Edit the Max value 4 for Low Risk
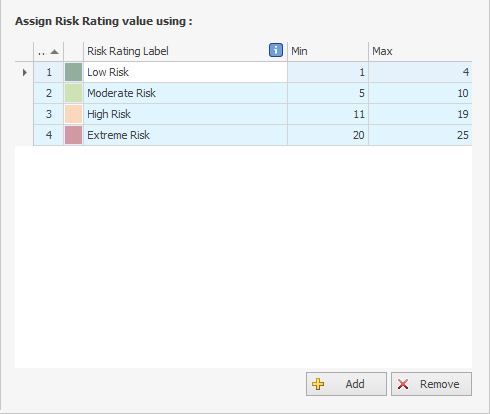490x414 pixels. coord(420,72)
